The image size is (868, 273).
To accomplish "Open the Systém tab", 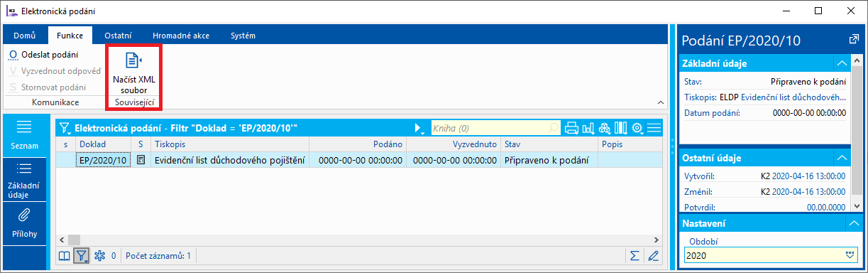I will pos(243,36).
